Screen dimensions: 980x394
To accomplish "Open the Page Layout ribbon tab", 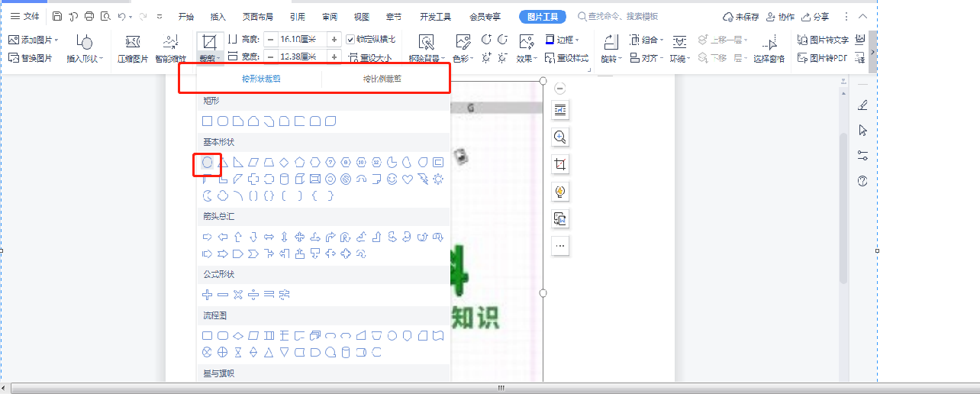I will point(256,16).
